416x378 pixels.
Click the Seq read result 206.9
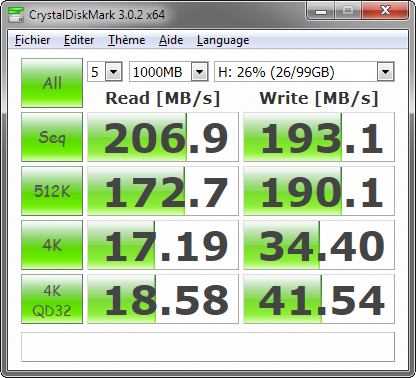pos(163,137)
